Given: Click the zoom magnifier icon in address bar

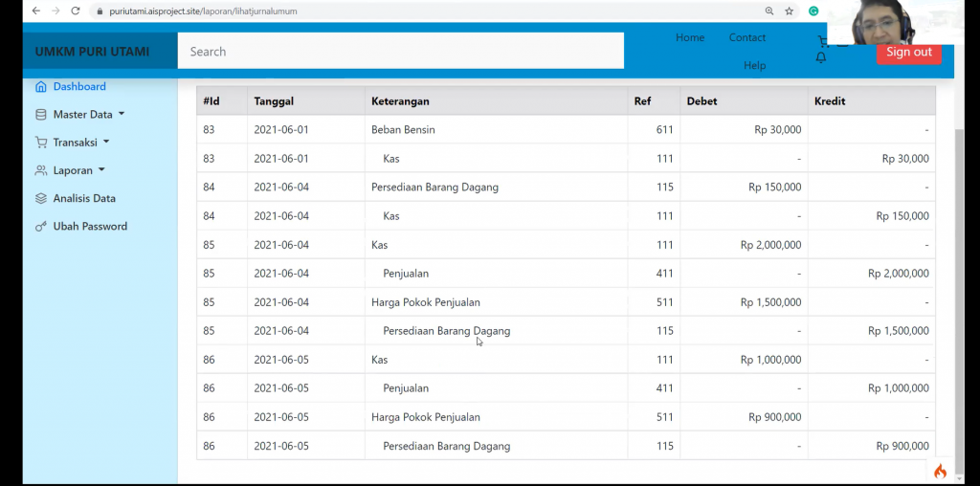Looking at the screenshot, I should click(769, 11).
